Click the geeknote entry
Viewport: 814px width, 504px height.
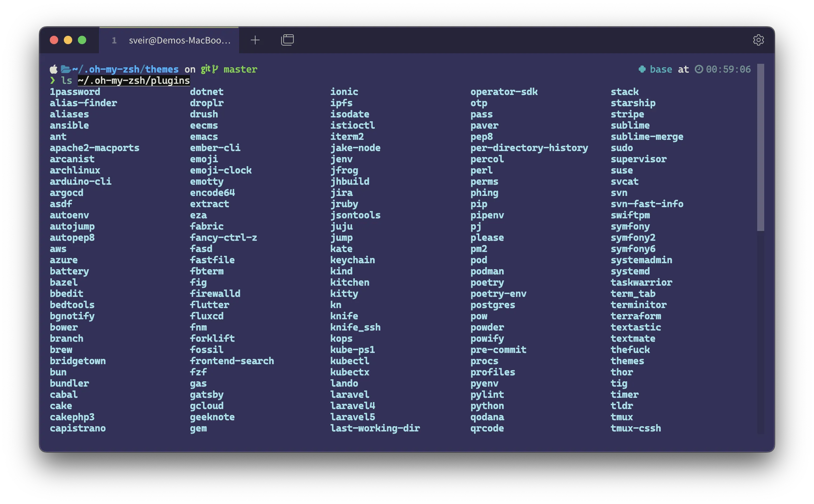click(x=212, y=417)
